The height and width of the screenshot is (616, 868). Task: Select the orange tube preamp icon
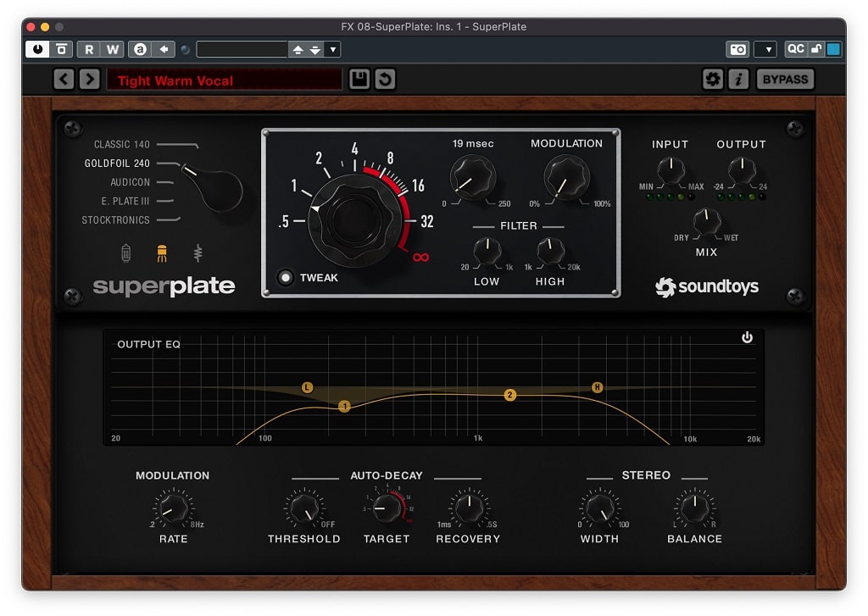(162, 253)
